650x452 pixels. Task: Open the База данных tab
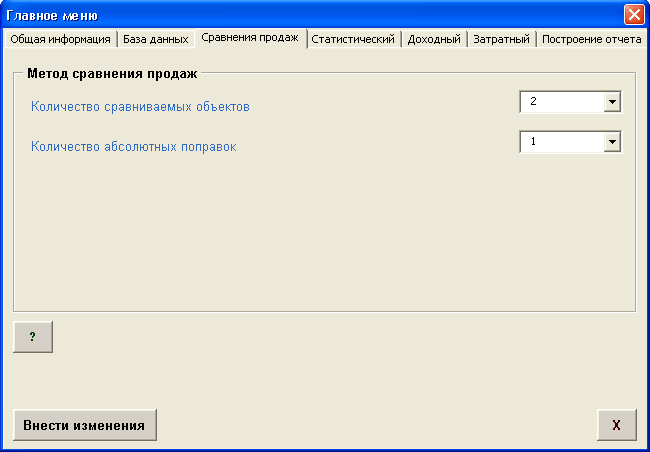(156, 39)
